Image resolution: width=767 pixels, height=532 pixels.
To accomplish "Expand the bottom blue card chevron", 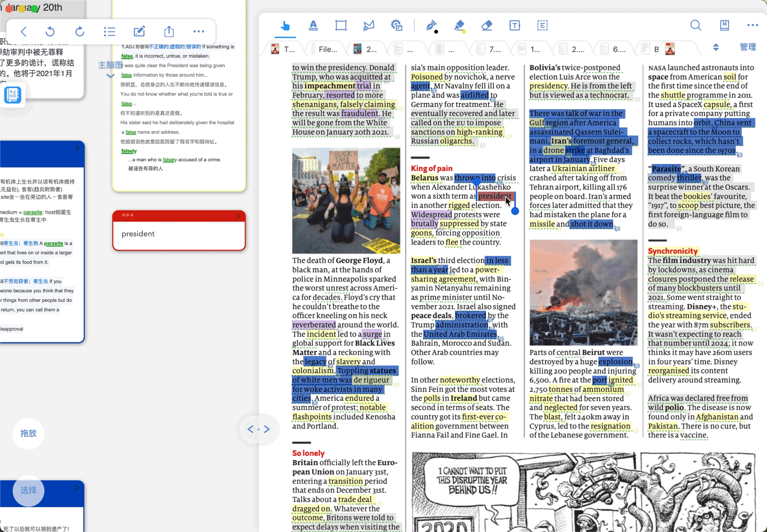I will 77,488.
